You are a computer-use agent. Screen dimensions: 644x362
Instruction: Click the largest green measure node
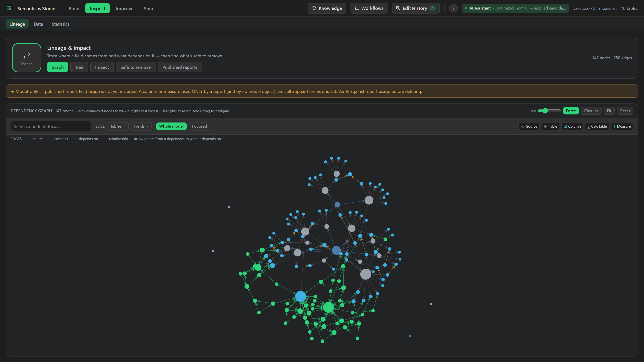click(328, 307)
